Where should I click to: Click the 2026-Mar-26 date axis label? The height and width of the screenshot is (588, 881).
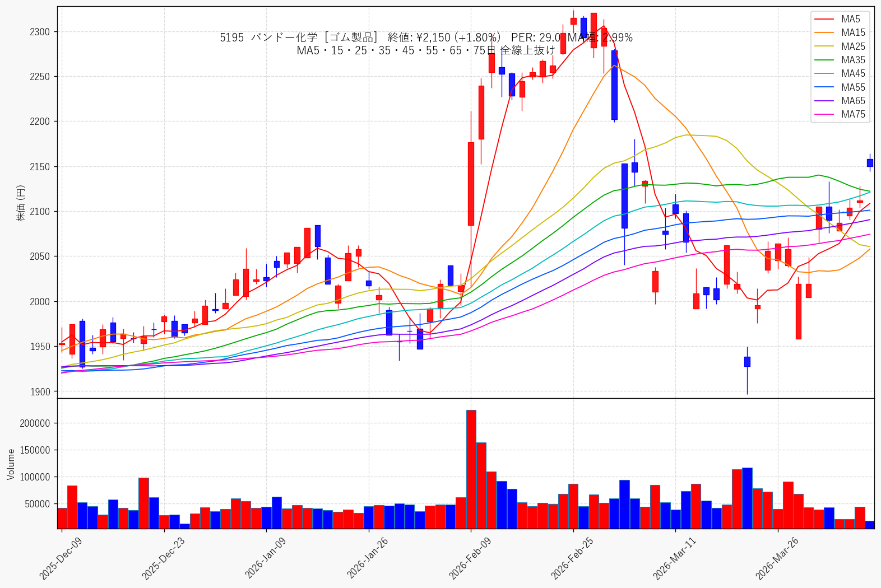tap(777, 558)
